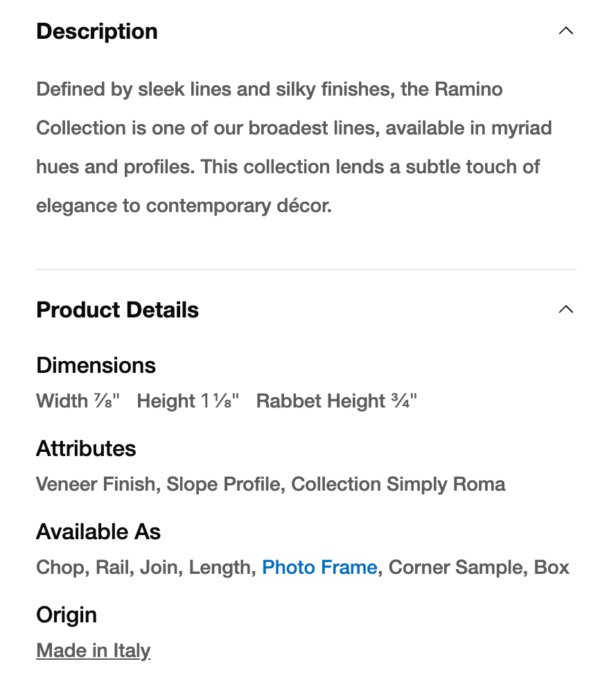Follow the Made in Italy link
This screenshot has width=607, height=700.
[93, 651]
